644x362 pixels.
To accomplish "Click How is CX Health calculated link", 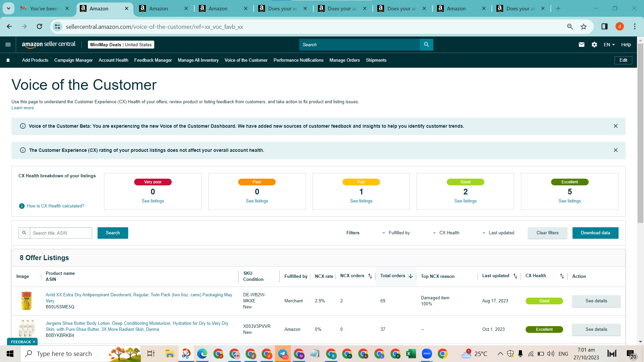I will coord(56,206).
